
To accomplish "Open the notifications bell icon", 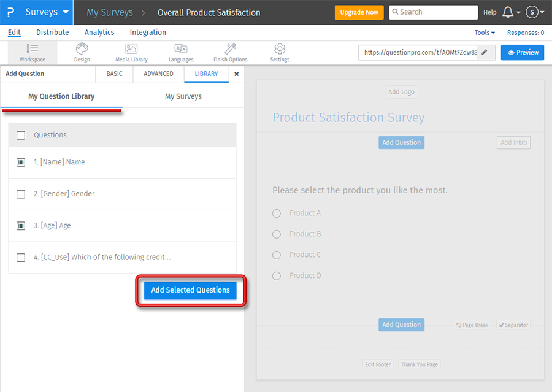I will pos(507,12).
